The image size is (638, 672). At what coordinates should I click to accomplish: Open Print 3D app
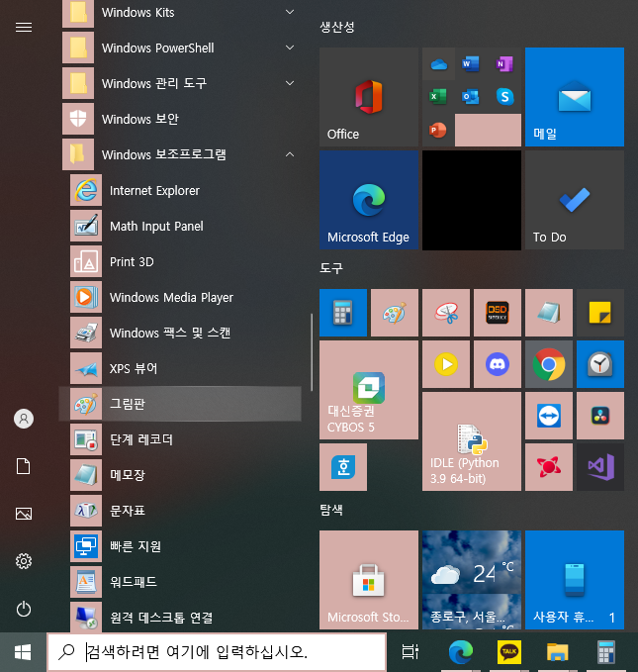(x=180, y=261)
